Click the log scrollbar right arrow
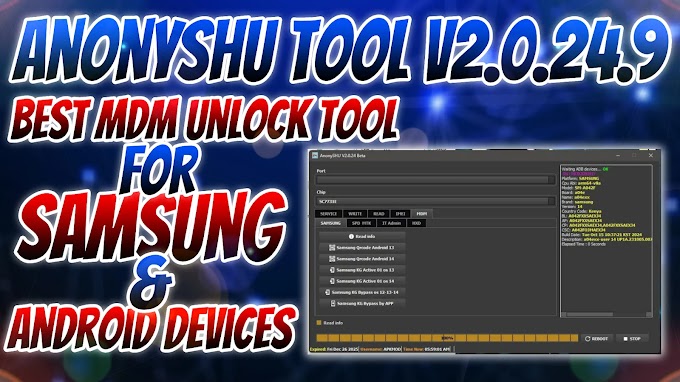The width and height of the screenshot is (680, 382). click(x=649, y=314)
